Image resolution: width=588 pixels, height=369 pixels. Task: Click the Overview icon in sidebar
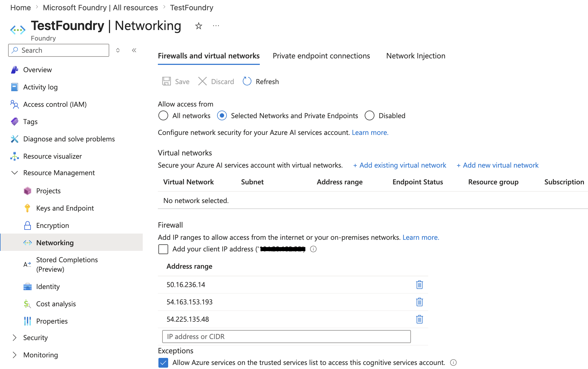(x=15, y=70)
